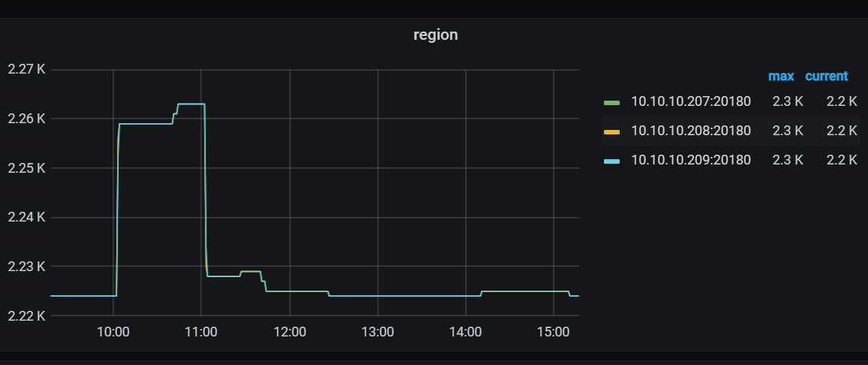Click the 11:00 x-axis time label

coord(201,332)
